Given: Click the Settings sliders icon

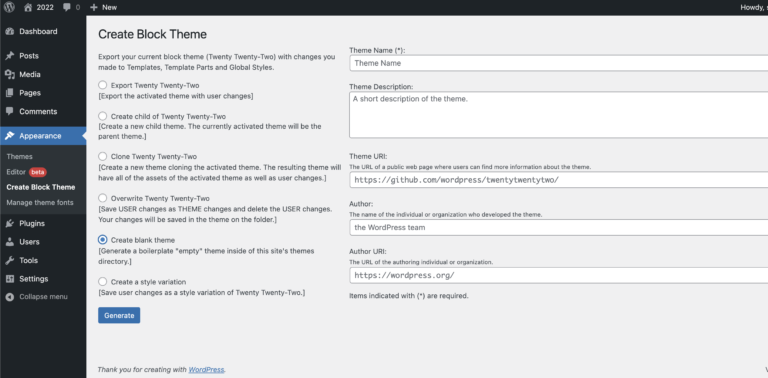Looking at the screenshot, I should coord(9,279).
